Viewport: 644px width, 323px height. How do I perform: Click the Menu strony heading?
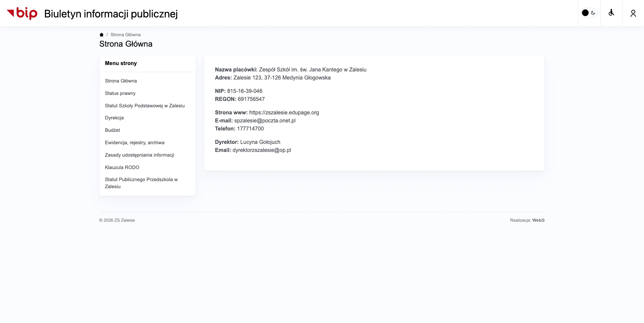tap(121, 63)
